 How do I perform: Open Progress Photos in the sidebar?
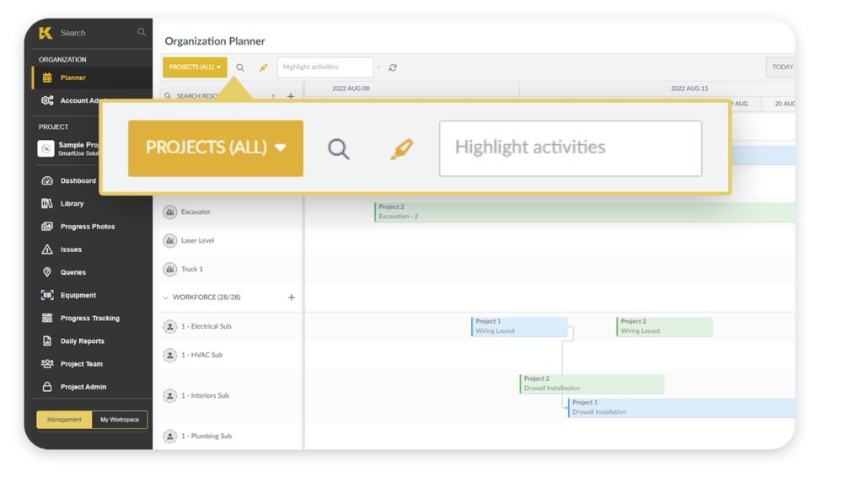[x=78, y=226]
